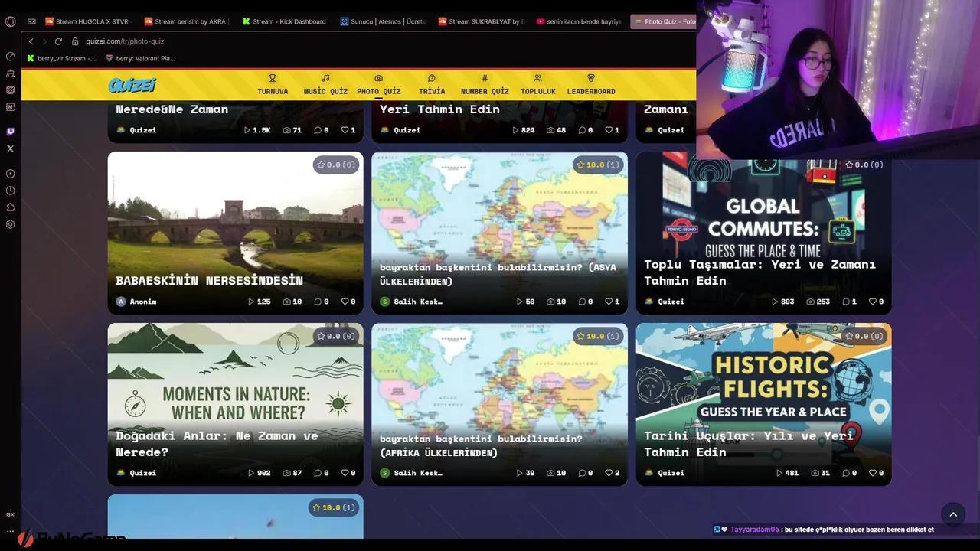980x551 pixels.
Task: Switch to the Sunucu Aternos tab
Action: pyautogui.click(x=383, y=21)
